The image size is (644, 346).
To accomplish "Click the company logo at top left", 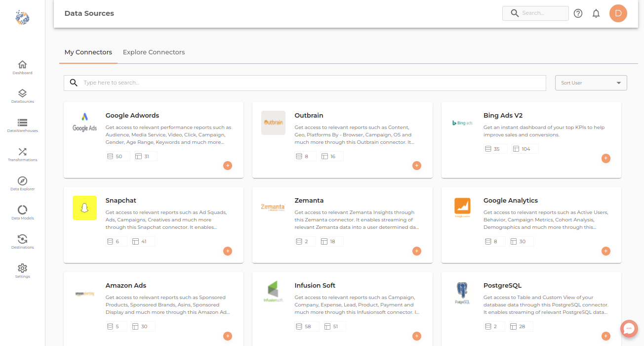I will [x=22, y=17].
